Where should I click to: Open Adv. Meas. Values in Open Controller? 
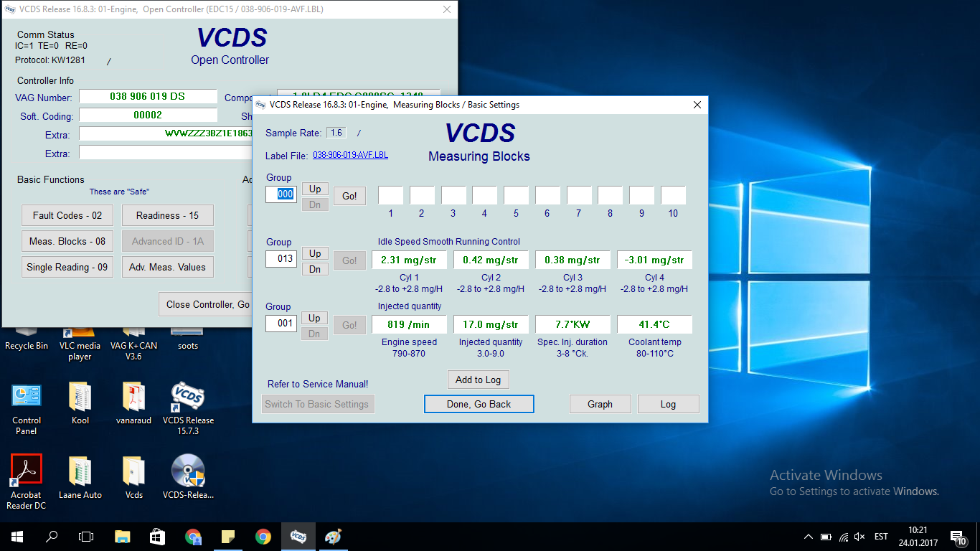168,267
